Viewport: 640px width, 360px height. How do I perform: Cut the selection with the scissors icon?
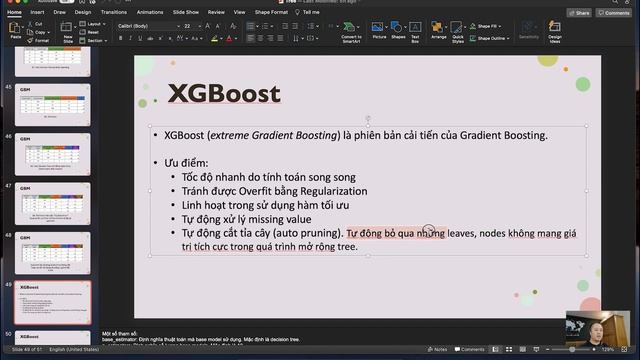(30, 24)
